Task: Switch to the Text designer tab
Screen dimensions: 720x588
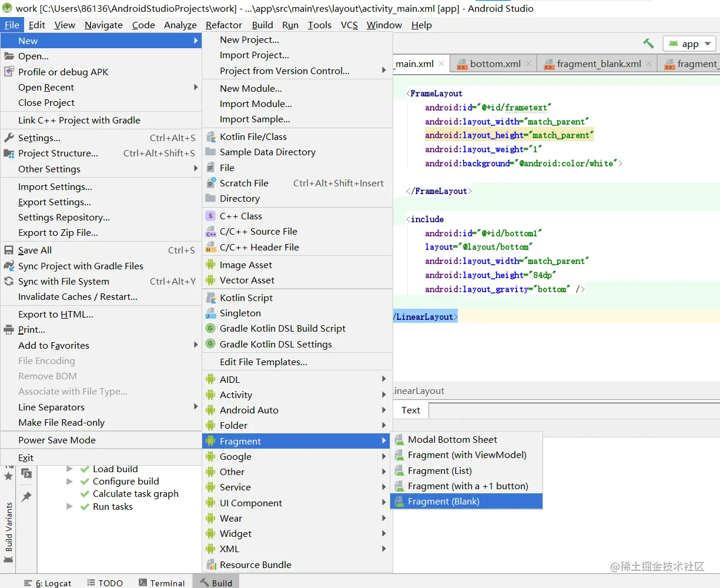Action: coord(411,410)
